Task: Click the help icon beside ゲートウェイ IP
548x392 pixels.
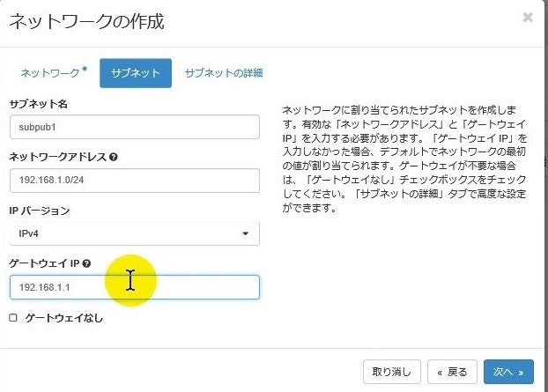Action: 86,263
